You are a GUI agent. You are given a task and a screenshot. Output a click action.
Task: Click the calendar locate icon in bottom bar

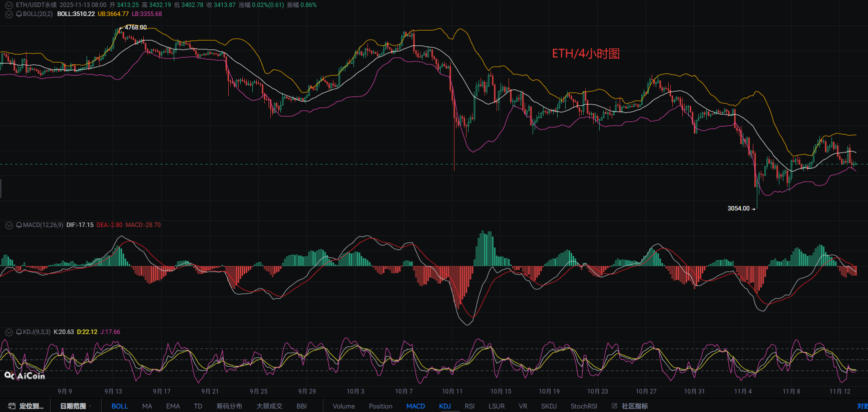tap(12, 406)
